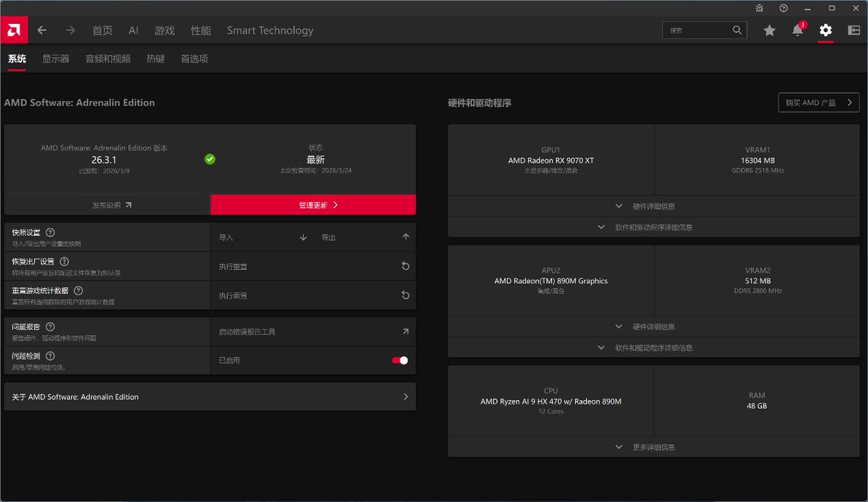Click reset icon for 恢复出厂设置
868x502 pixels.
[x=405, y=266]
